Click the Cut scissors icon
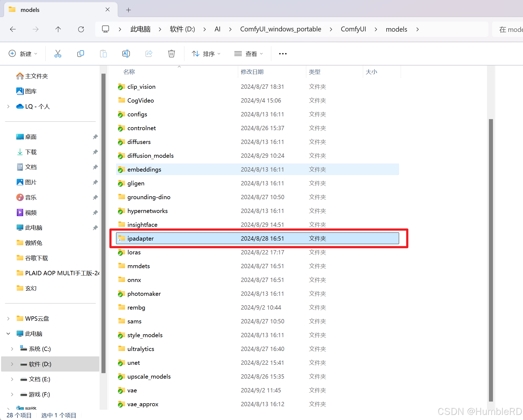 click(x=58, y=54)
